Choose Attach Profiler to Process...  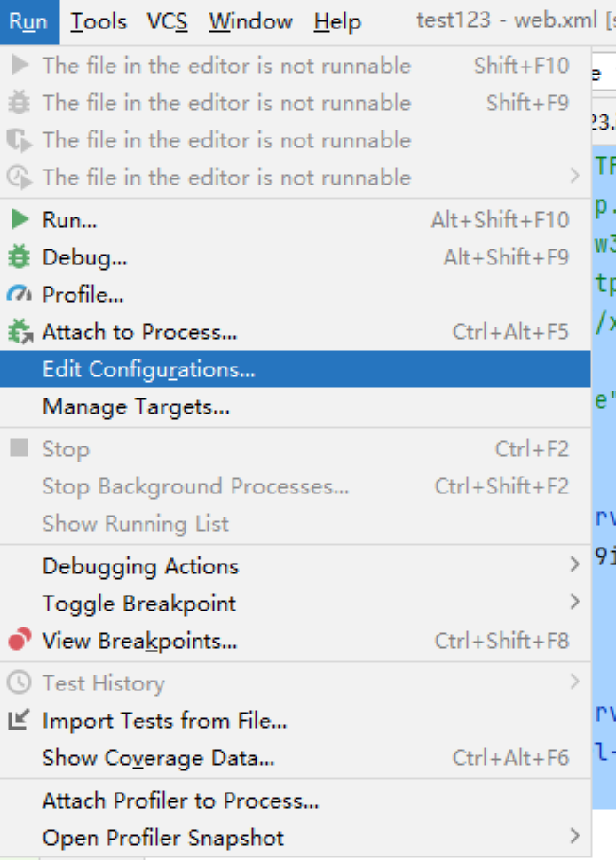point(295,801)
